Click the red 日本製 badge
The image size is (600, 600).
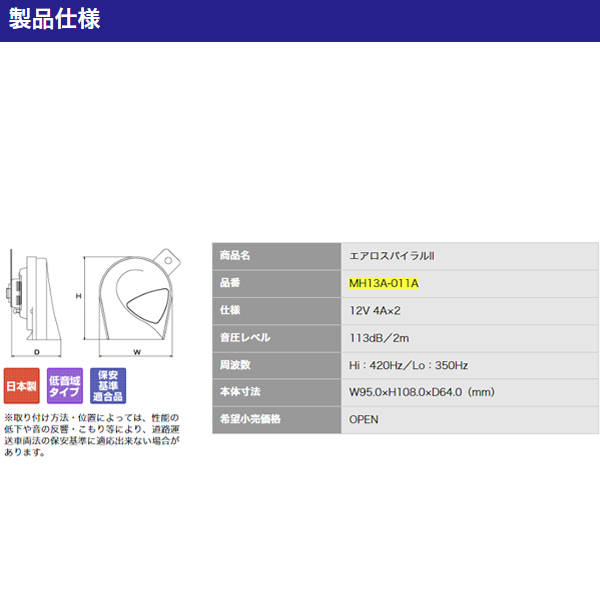coord(22,385)
